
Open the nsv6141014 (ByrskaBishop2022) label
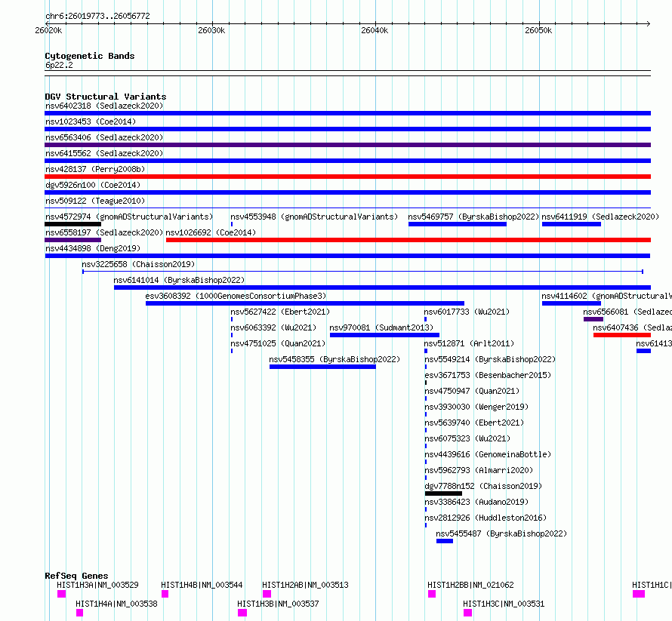click(x=179, y=280)
